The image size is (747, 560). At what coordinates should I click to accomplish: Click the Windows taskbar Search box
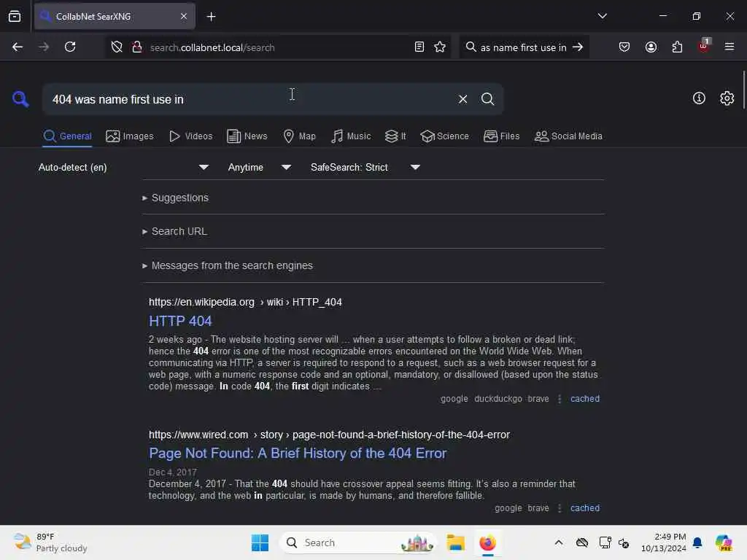[358, 542]
